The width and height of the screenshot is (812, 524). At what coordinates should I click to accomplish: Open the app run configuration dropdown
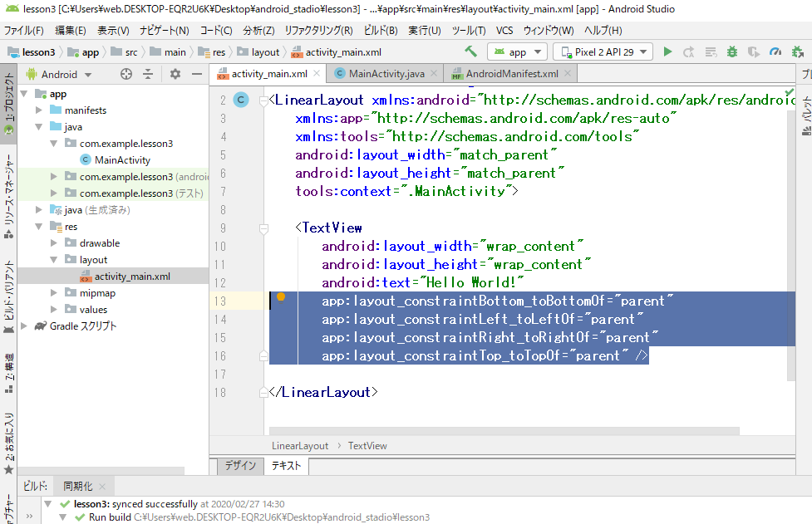pyautogui.click(x=517, y=51)
